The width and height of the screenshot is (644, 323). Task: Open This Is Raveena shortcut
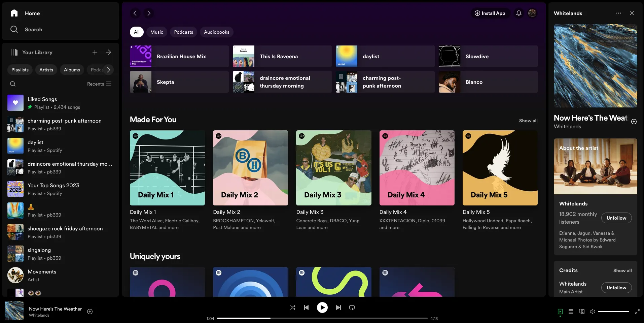[282, 56]
